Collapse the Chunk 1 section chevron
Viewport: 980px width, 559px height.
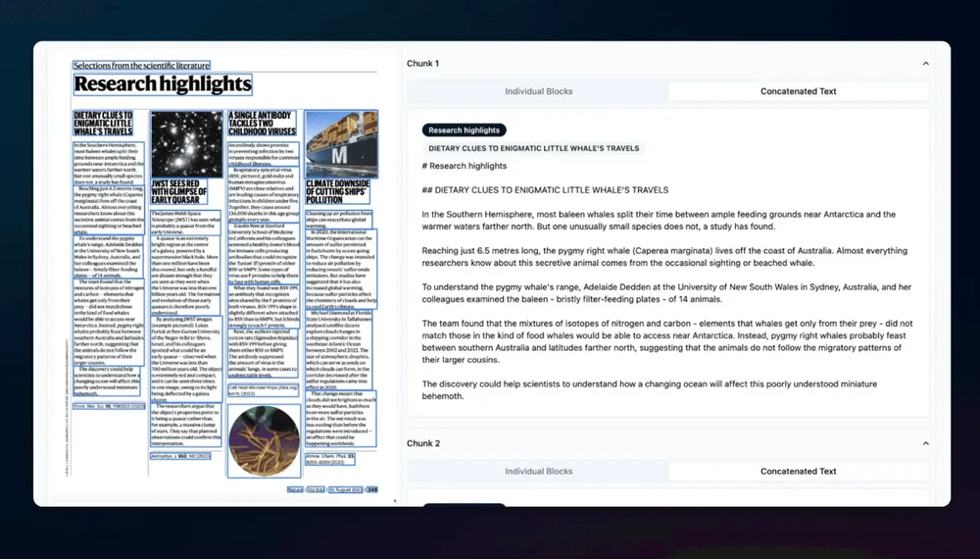point(925,64)
